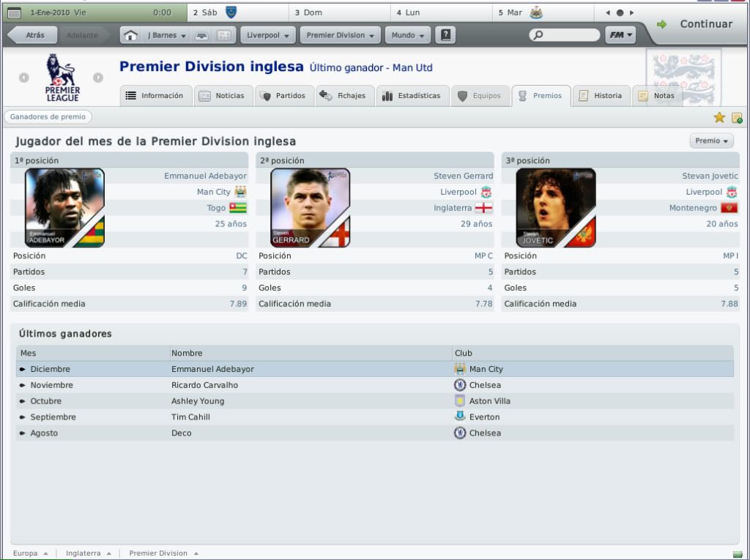The height and width of the screenshot is (560, 750).
Task: Go to the next competition with the right arrow
Action: [98, 78]
